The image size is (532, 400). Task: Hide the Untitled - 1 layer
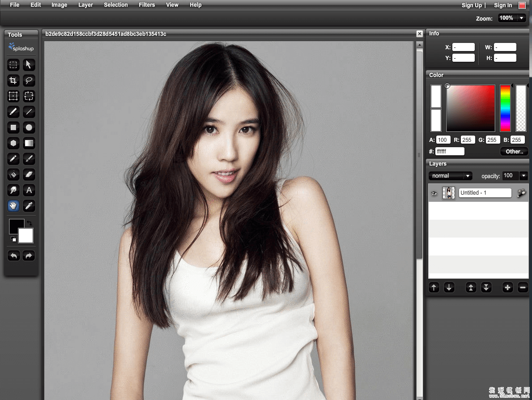click(x=434, y=193)
